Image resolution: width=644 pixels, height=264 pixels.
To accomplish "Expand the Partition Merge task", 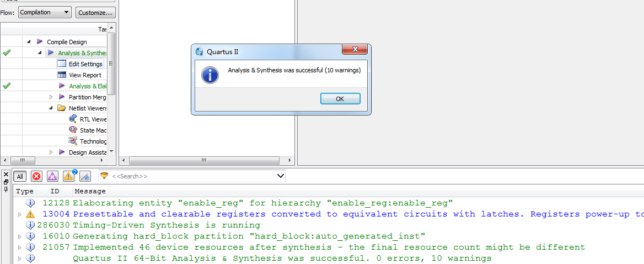I will click(x=51, y=97).
